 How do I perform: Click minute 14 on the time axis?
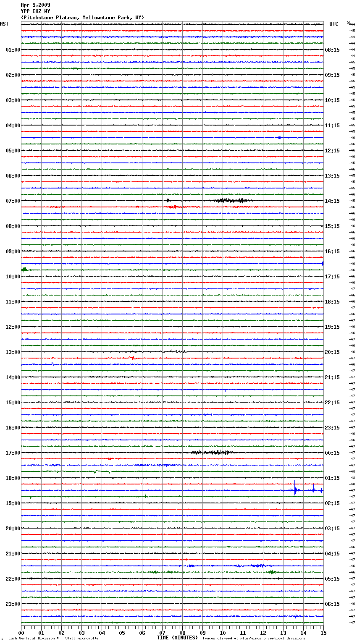(303, 633)
